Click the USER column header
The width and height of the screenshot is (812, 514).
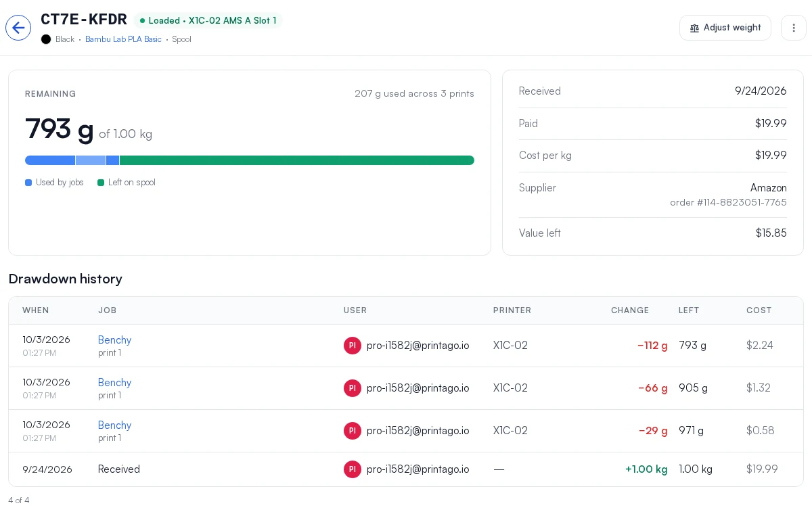point(355,310)
